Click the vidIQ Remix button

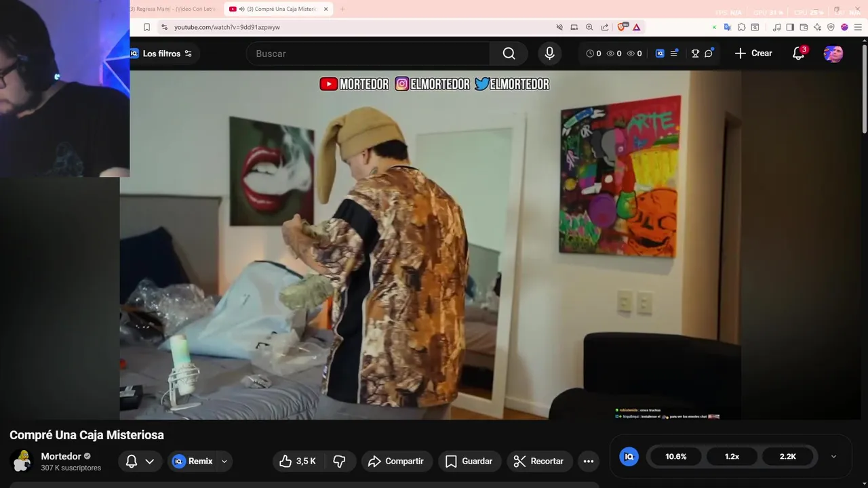[x=193, y=461]
